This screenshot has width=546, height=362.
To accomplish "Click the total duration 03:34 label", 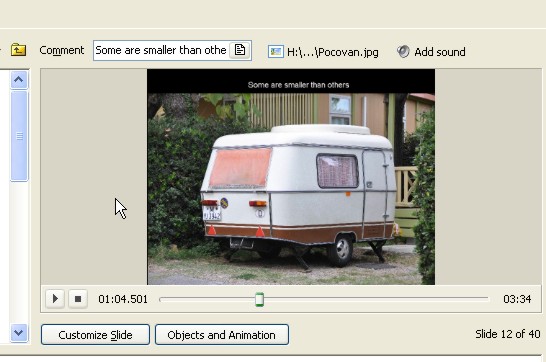I will click(517, 299).
